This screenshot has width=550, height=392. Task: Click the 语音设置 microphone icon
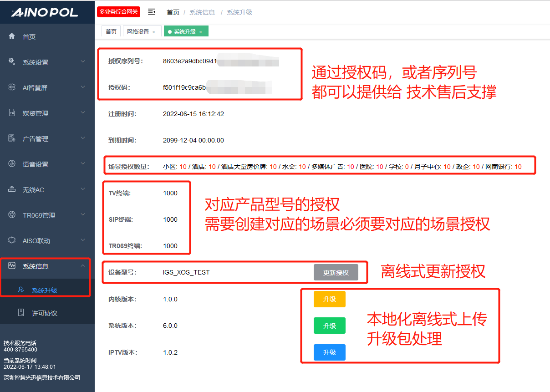12,164
